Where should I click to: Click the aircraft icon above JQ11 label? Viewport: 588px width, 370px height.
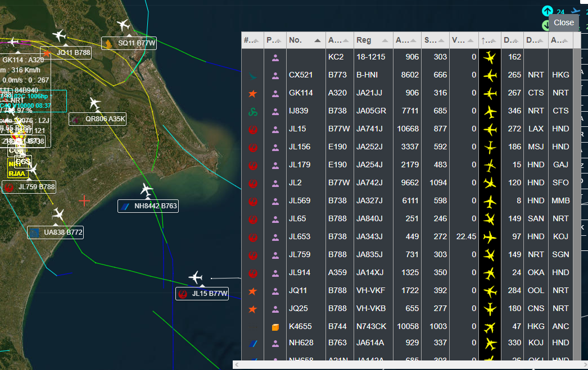(x=59, y=35)
